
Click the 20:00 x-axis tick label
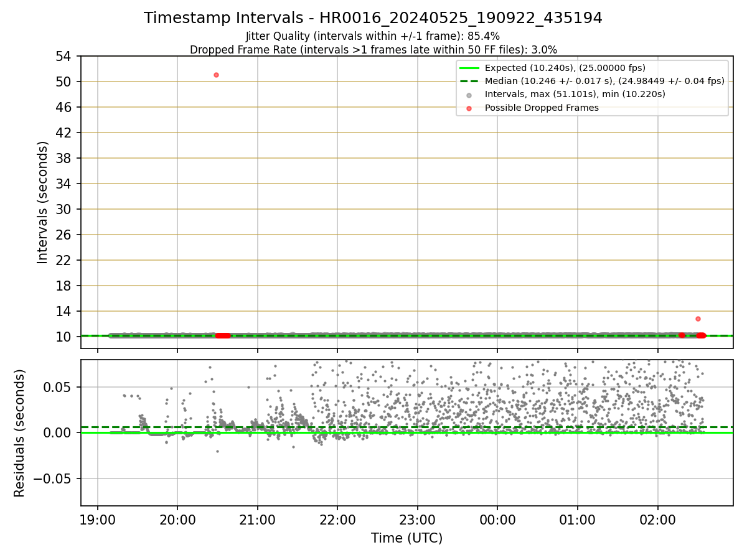(177, 519)
